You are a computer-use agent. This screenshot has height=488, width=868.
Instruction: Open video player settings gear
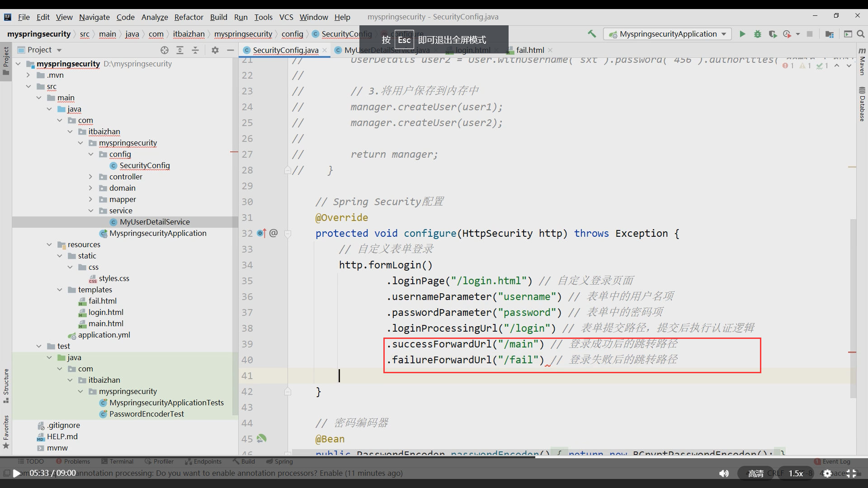[827, 473]
